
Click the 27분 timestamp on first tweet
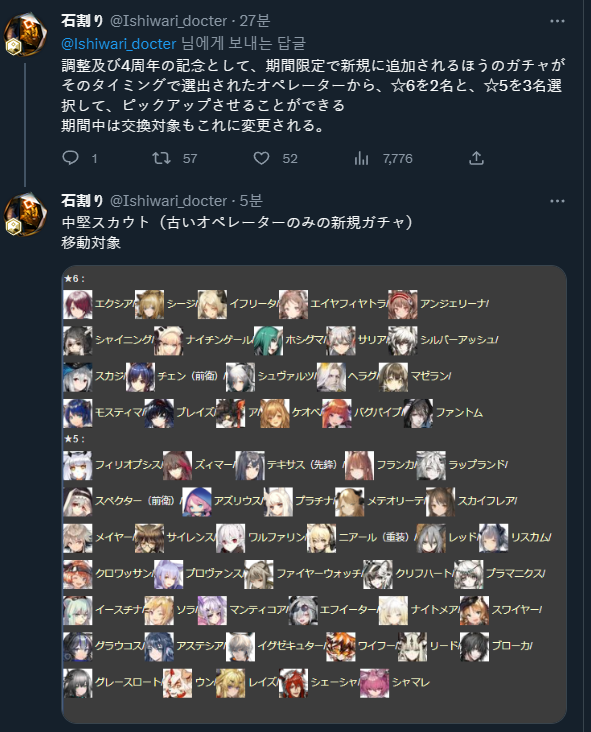pyautogui.click(x=255, y=21)
